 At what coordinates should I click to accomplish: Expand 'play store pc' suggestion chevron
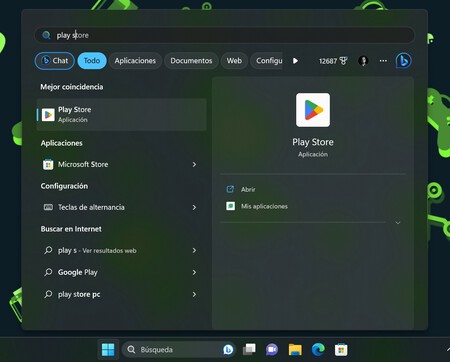[194, 294]
